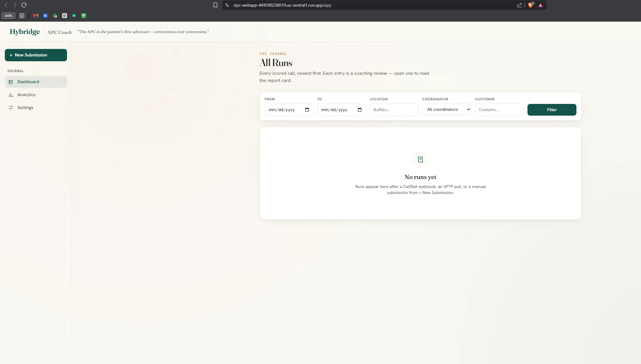Viewport: 641px width, 364px height.
Task: Click the NPC Coach subtitle text
Action: click(x=59, y=32)
